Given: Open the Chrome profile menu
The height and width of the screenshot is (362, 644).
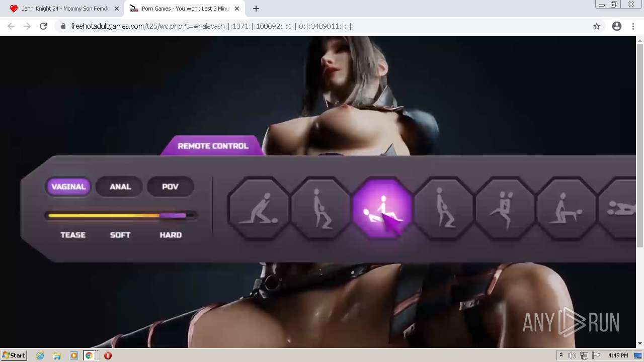Looking at the screenshot, I should [x=617, y=26].
